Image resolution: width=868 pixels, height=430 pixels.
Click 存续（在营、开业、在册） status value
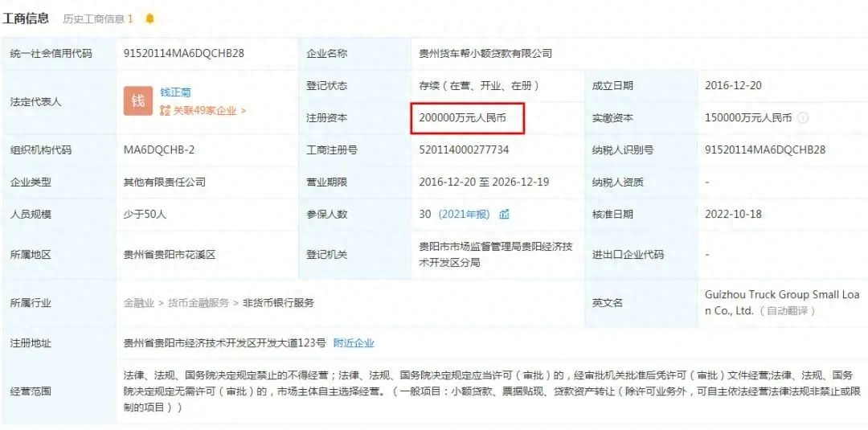pyautogui.click(x=479, y=86)
